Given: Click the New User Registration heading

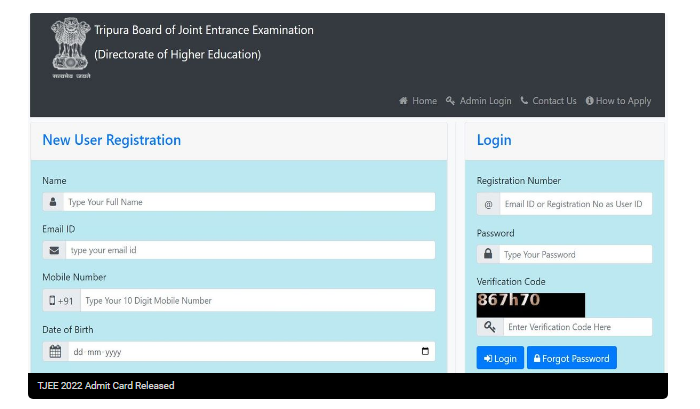Looking at the screenshot, I should [112, 140].
